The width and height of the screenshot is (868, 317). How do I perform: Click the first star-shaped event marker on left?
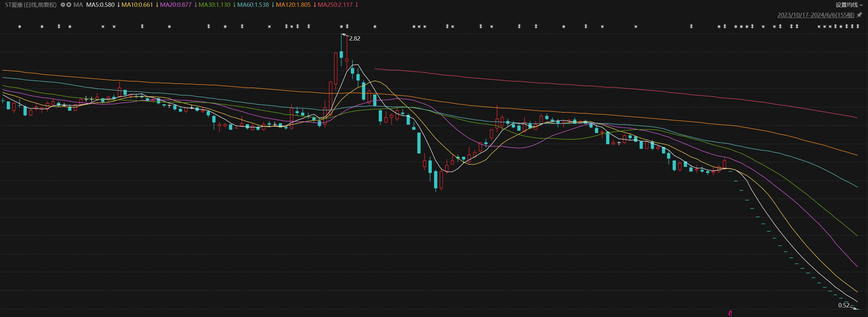point(20,27)
